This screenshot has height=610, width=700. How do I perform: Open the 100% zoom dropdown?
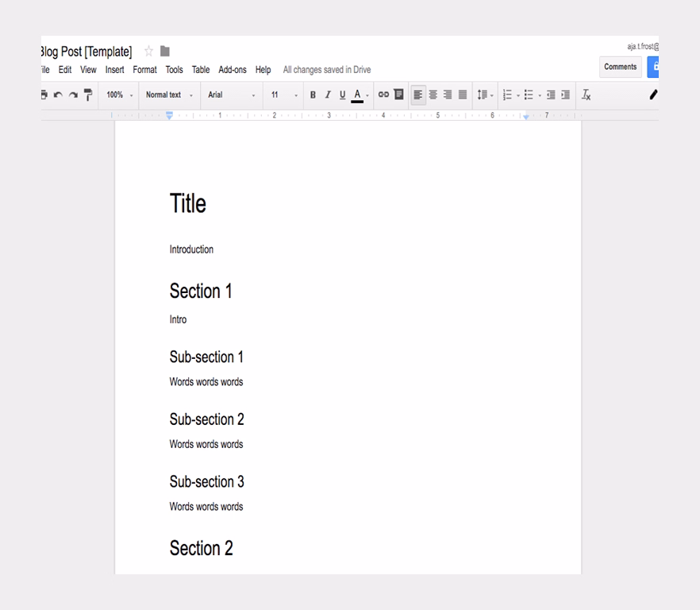click(x=120, y=95)
